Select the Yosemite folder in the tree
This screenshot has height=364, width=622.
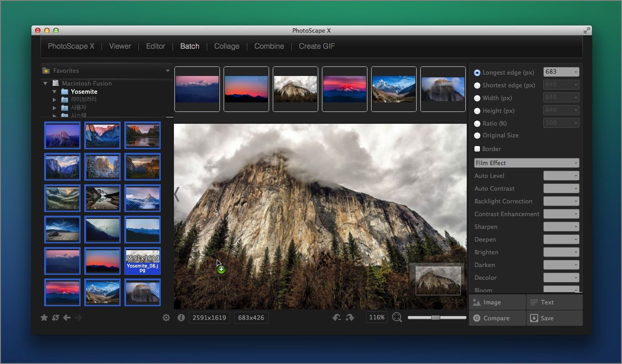pos(84,91)
